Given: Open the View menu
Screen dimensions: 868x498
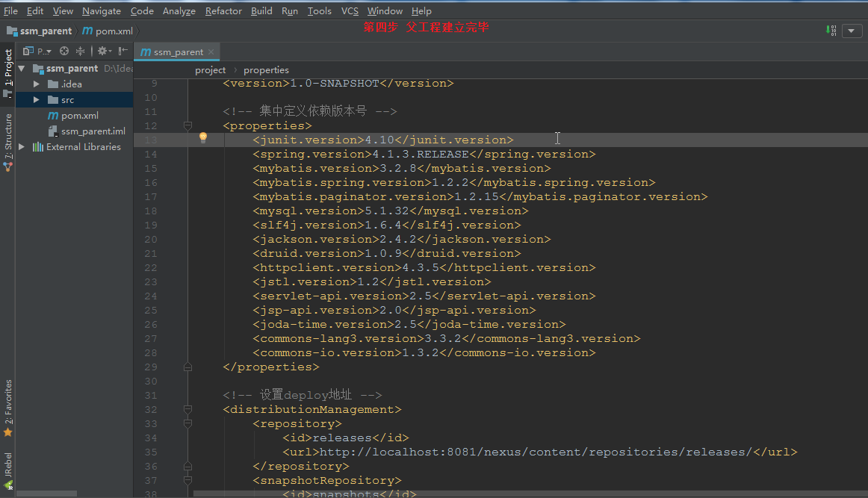Looking at the screenshot, I should tap(63, 11).
